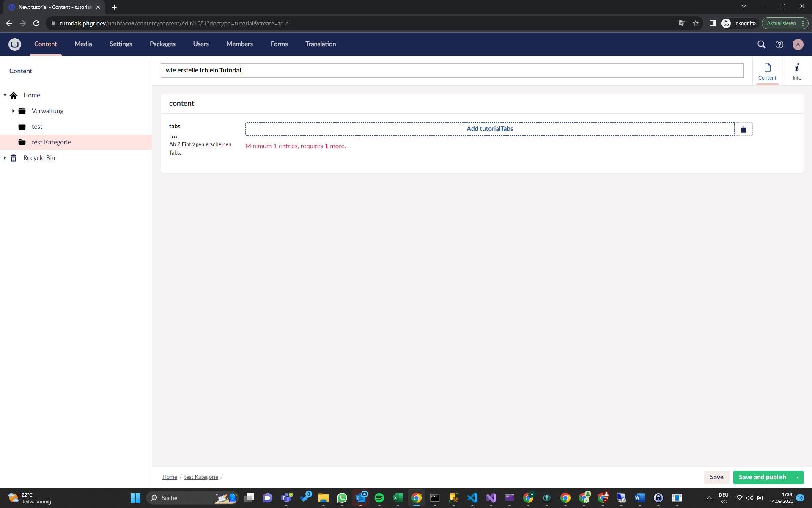The width and height of the screenshot is (812, 508).
Task: Follow the Home breadcrumb link
Action: pyautogui.click(x=170, y=477)
